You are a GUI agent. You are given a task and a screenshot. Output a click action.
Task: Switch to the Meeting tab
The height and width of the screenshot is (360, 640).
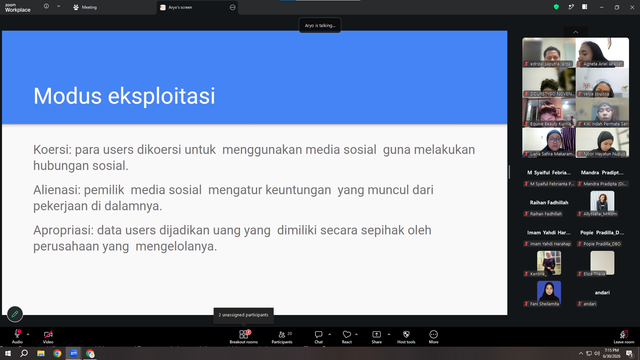[x=85, y=7]
